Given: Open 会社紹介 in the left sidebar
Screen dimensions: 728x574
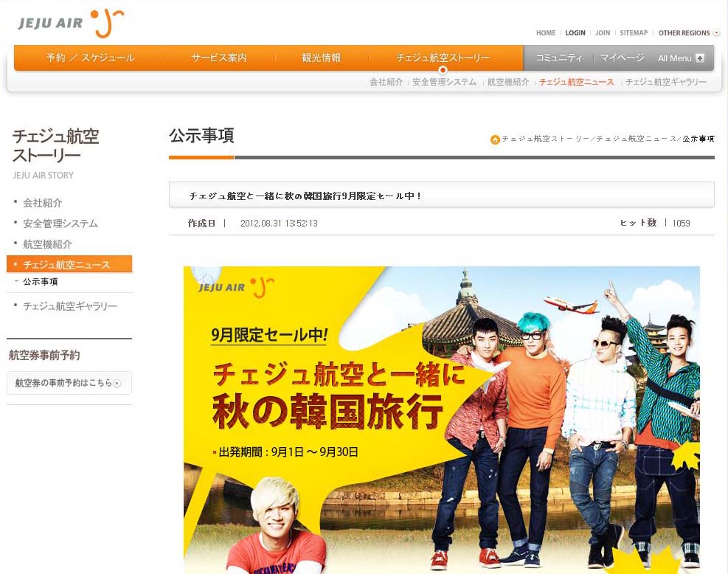Looking at the screenshot, I should (43, 203).
